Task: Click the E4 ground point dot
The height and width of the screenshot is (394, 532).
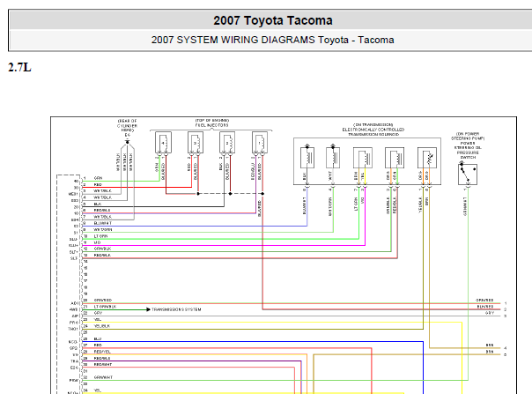Action: pos(127,142)
